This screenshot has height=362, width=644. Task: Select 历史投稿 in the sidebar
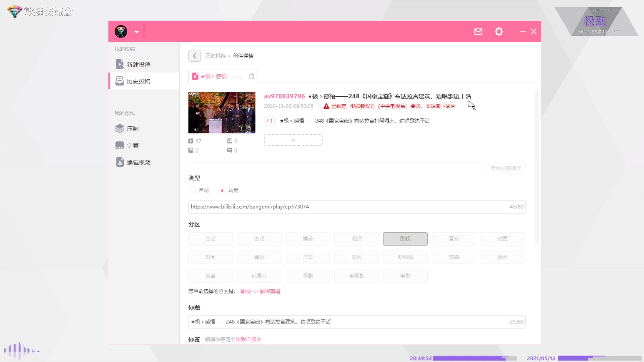(144, 81)
